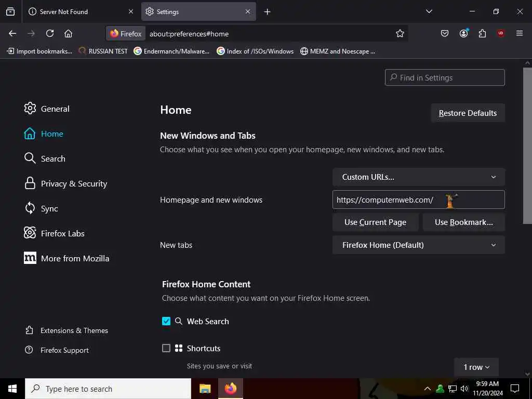Click Use Current Page button
Image resolution: width=532 pixels, height=399 pixels.
375,222
